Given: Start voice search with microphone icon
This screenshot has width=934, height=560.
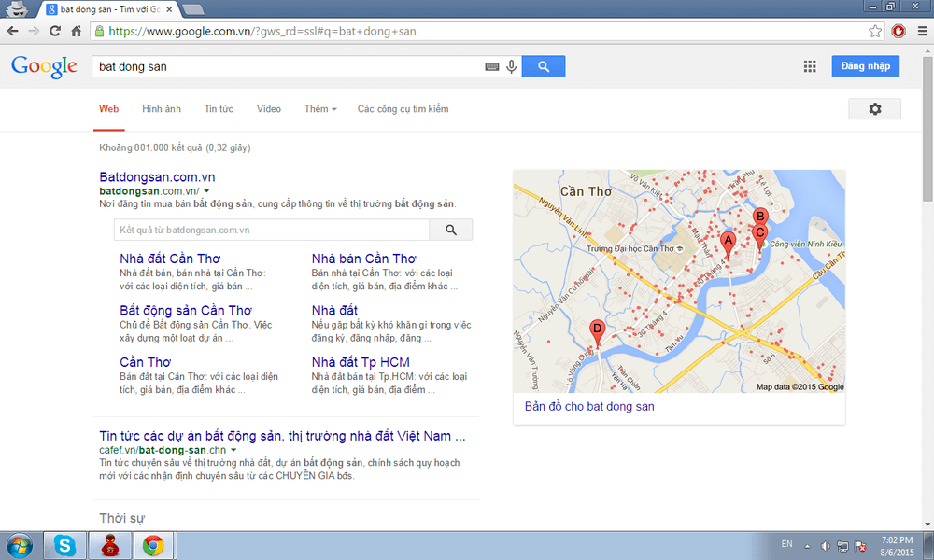Looking at the screenshot, I should [511, 66].
